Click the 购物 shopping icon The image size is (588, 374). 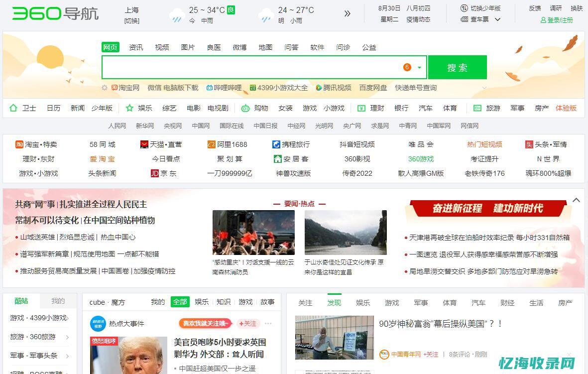coord(244,108)
